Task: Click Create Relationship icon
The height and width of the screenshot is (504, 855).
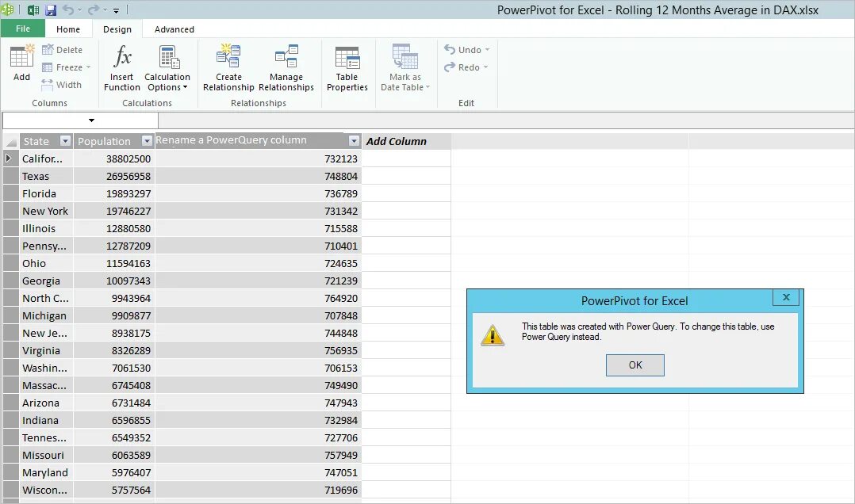Action: pos(228,68)
